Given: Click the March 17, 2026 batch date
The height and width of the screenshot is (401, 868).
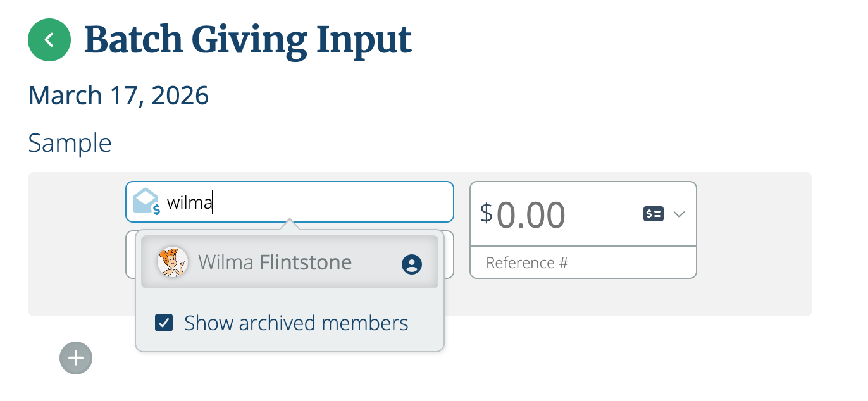Looking at the screenshot, I should coord(118,96).
